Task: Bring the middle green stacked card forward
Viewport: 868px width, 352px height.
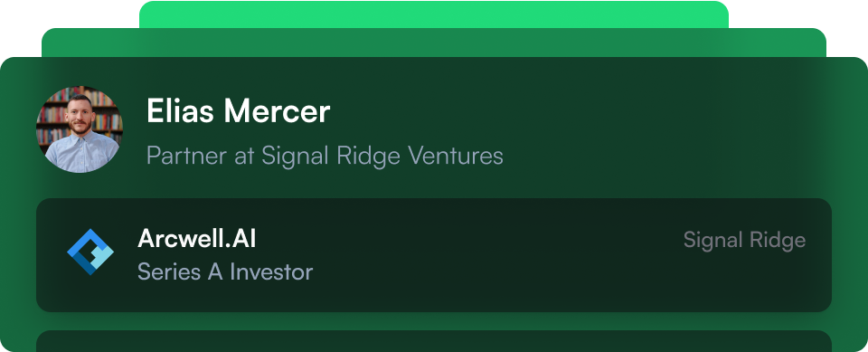Action: click(434, 43)
